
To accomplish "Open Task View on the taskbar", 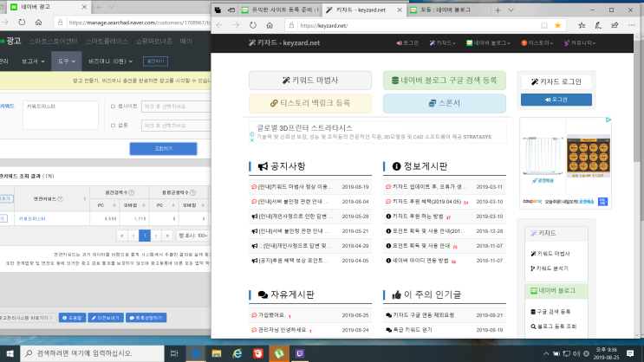I will pos(174,353).
